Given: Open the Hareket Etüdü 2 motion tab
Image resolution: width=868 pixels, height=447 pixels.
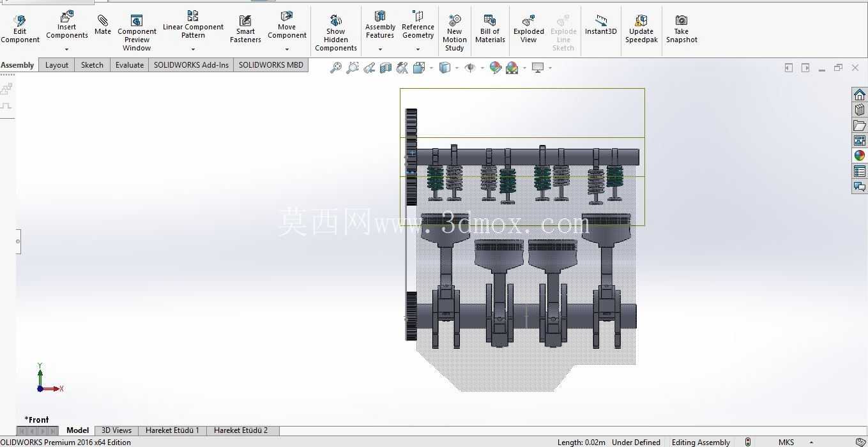Looking at the screenshot, I should [241, 430].
